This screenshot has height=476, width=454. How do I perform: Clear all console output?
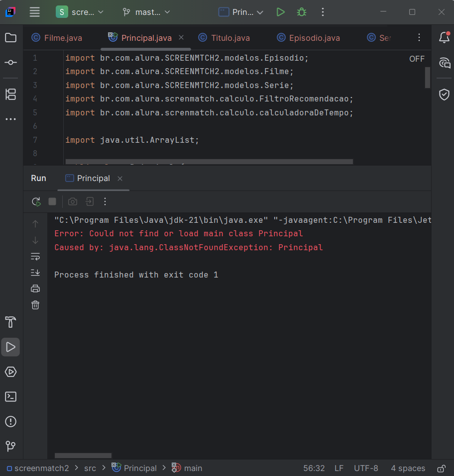35,305
